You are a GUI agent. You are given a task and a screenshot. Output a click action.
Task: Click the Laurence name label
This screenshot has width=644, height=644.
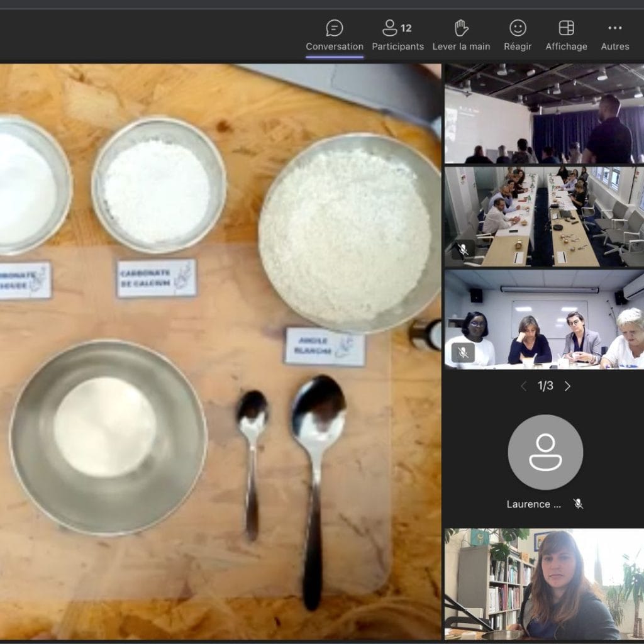533,504
